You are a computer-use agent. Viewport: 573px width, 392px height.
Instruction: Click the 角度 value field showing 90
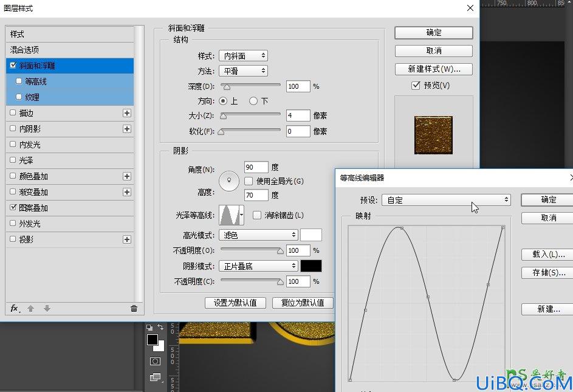(x=256, y=167)
